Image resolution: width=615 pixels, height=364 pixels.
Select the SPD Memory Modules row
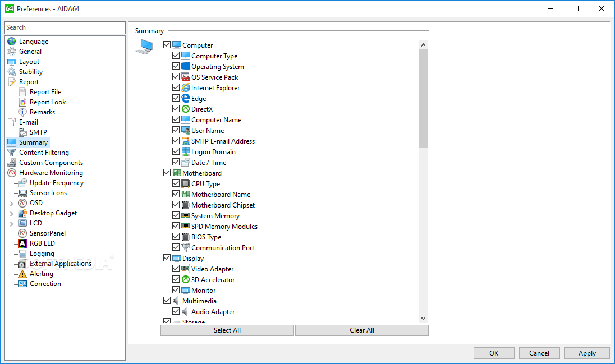(x=224, y=227)
